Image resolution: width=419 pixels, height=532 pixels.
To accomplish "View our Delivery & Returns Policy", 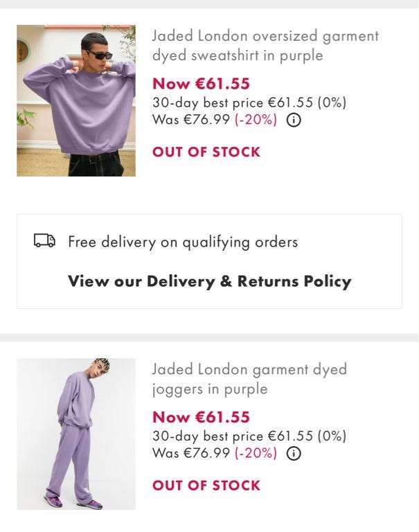I will click(x=209, y=281).
